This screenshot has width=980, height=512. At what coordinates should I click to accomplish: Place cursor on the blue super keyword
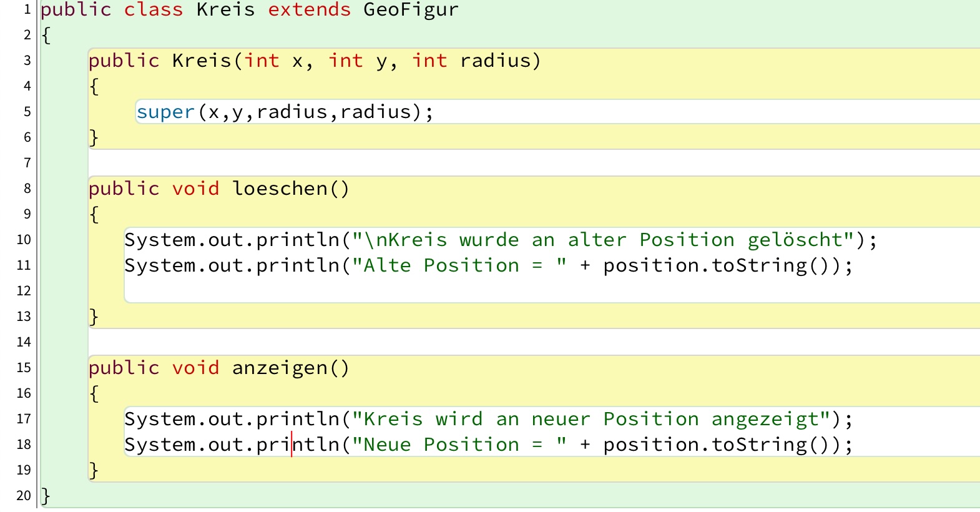[165, 112]
